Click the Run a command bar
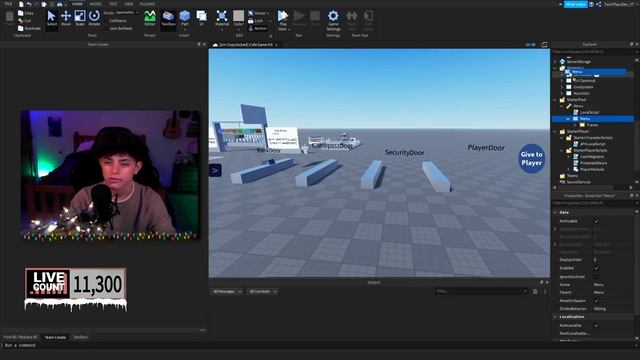The height and width of the screenshot is (360, 640). point(318,345)
